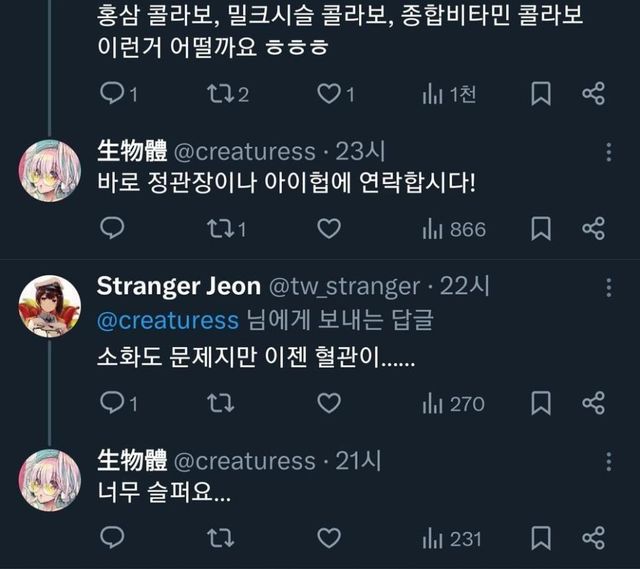This screenshot has height=569, width=640.
Task: View Stranger Jeon's avatar picture
Action: point(50,305)
